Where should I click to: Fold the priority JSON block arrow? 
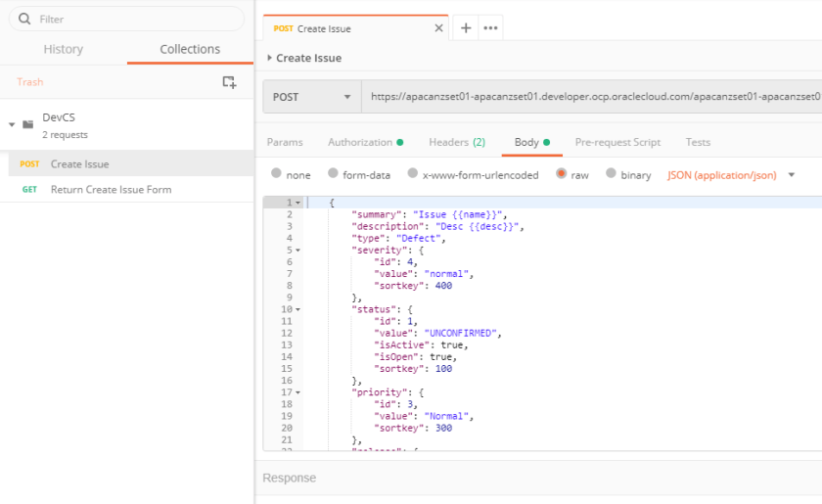[x=297, y=392]
